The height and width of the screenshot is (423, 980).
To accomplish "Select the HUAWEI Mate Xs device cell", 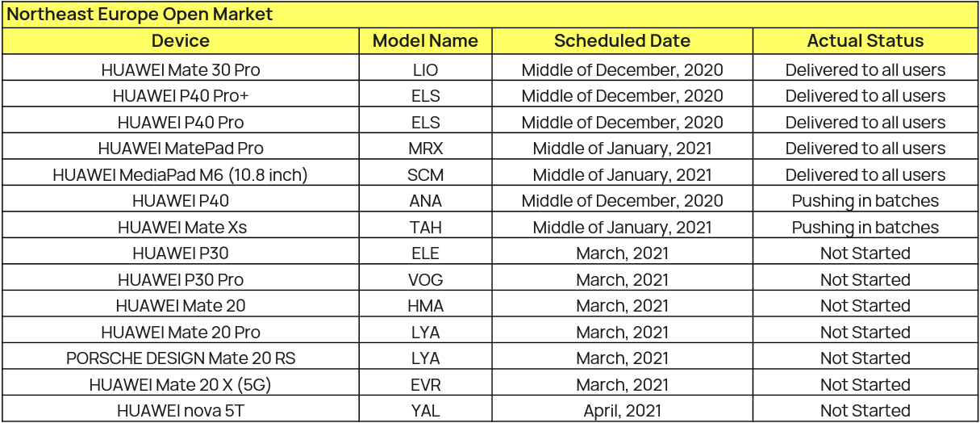I will [181, 227].
